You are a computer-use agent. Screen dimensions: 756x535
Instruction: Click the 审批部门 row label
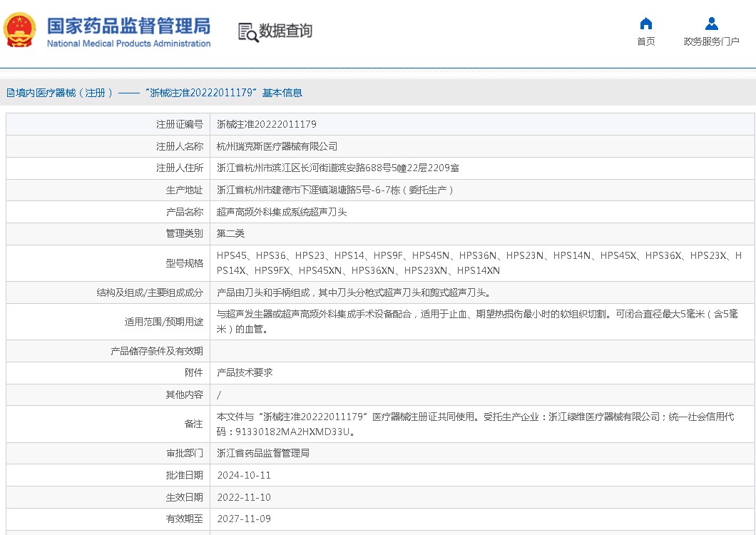tap(184, 453)
